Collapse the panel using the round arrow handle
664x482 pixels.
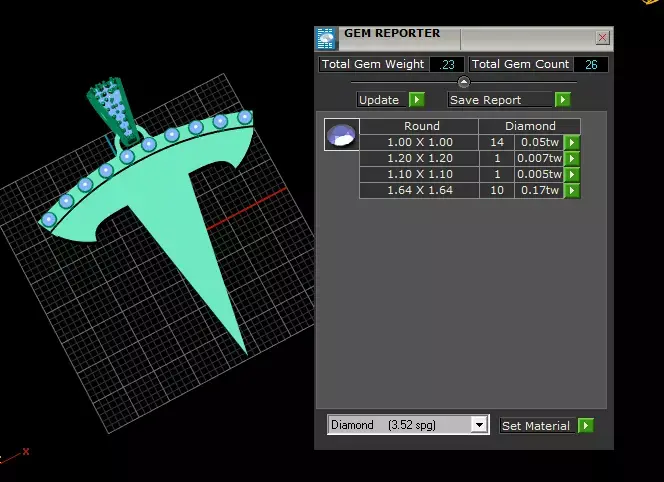click(464, 82)
